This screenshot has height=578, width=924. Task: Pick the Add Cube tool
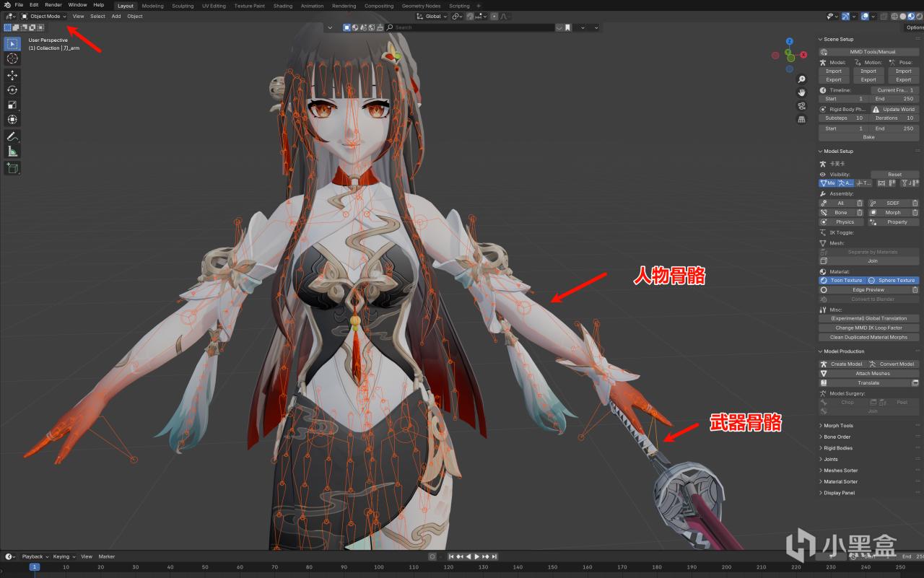[12, 168]
